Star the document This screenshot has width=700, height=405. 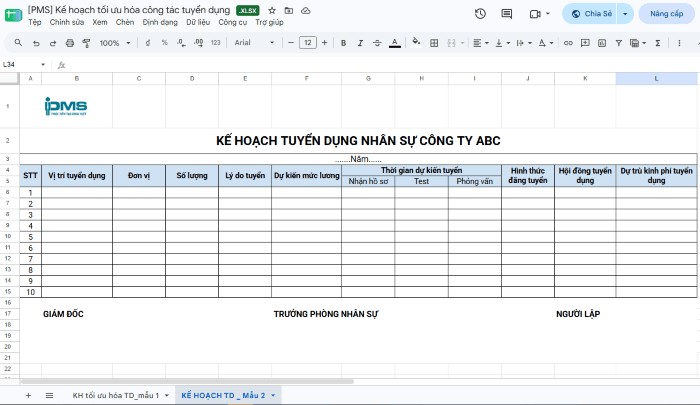pos(272,10)
